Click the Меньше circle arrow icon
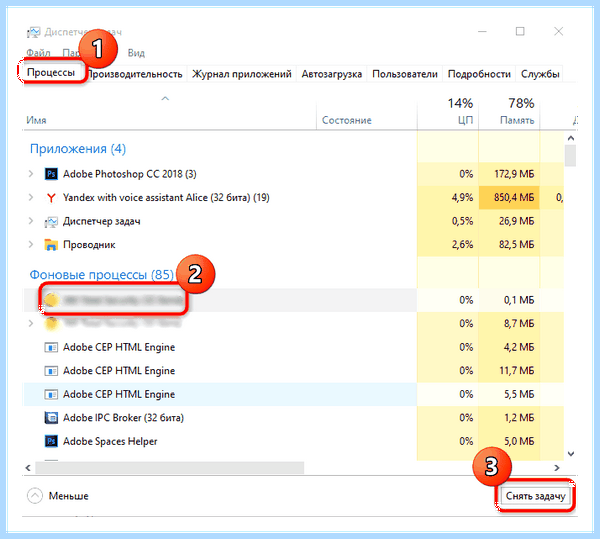600x539 pixels. pyautogui.click(x=35, y=496)
